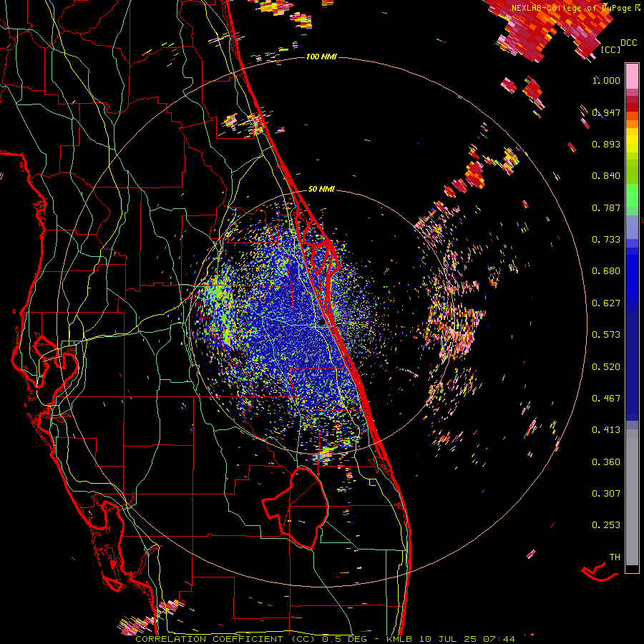Screen dimensions: 644x644
Task: Click the "100 NMI" range ring label
Action: click(x=321, y=57)
